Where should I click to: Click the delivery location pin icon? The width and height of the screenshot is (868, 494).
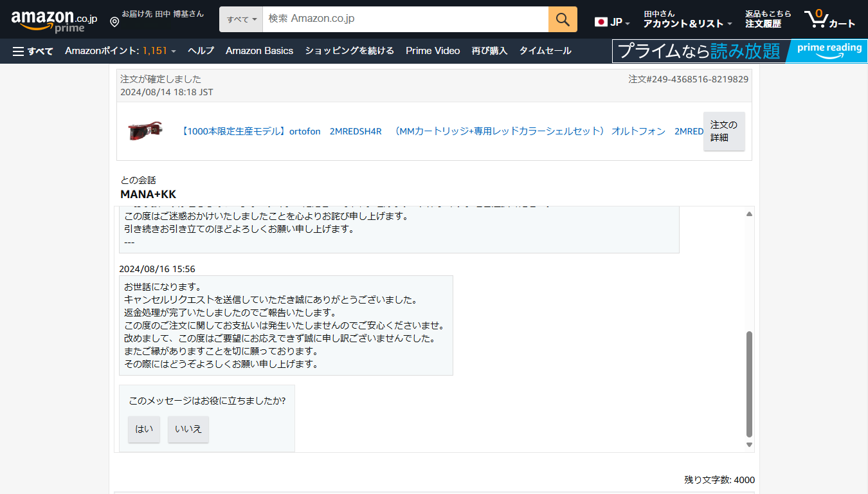click(x=114, y=23)
